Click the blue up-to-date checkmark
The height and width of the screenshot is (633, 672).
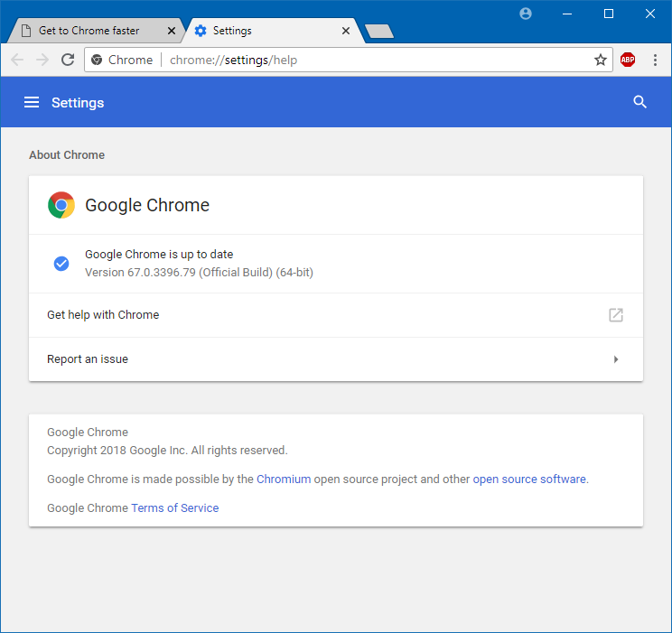[61, 264]
